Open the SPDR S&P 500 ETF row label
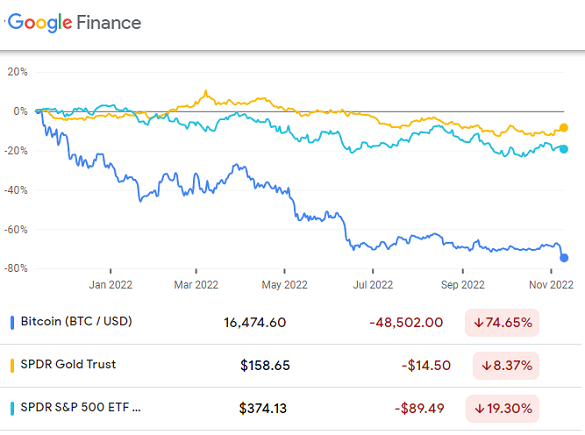 tap(81, 407)
